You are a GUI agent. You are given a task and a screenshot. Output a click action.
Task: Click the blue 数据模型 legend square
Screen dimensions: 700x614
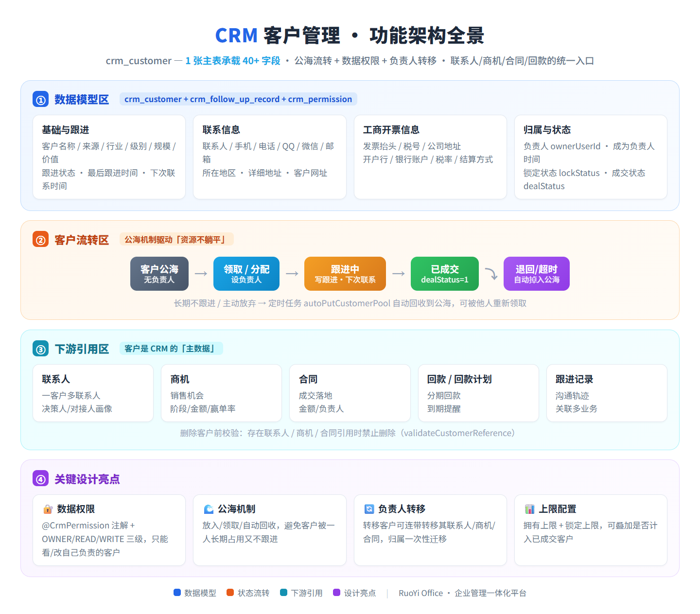click(177, 593)
